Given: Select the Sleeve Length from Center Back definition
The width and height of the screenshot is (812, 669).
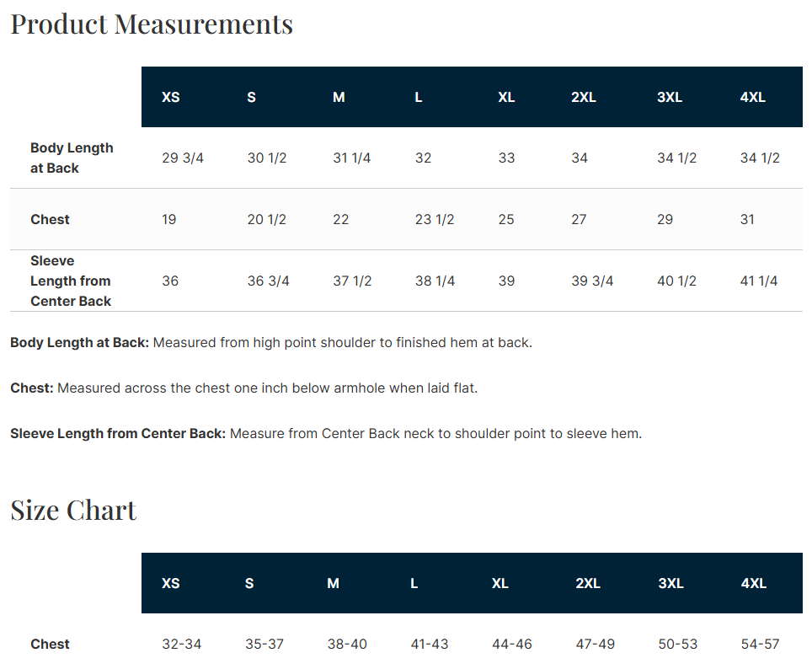Looking at the screenshot, I should click(326, 433).
